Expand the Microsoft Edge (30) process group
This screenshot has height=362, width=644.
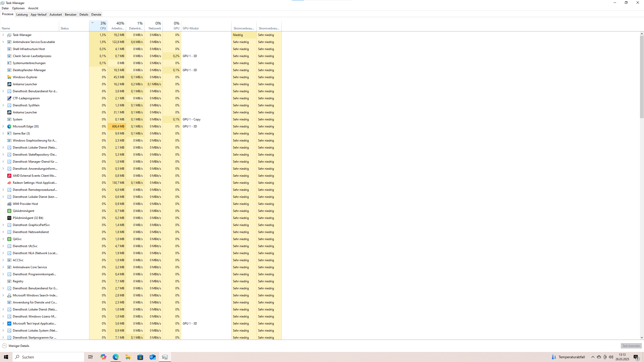coord(3,126)
